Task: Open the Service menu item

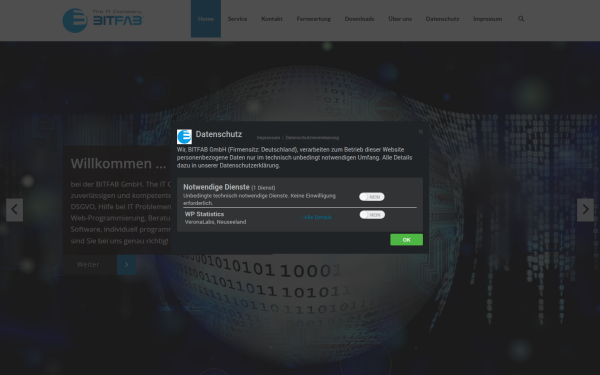Action: (237, 19)
